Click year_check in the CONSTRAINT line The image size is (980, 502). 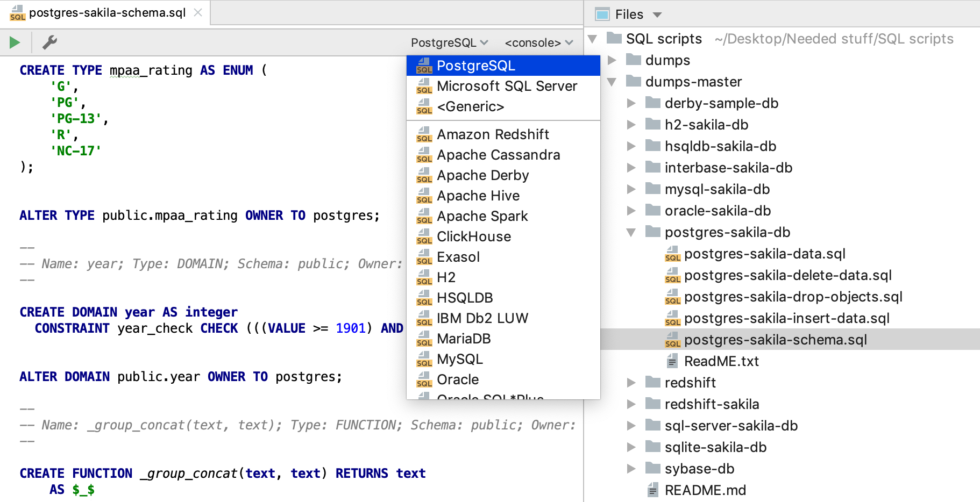155,328
